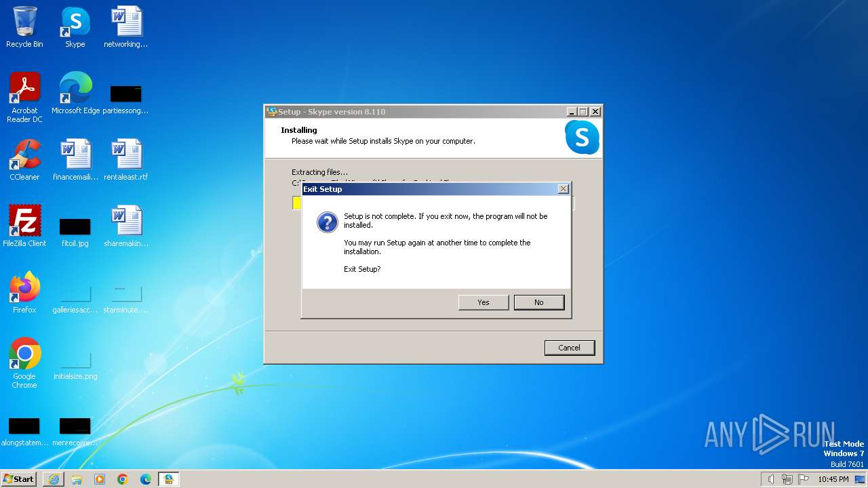Screen dimensions: 868x488
Task: Click the volume speaker tray icon
Action: 771,479
